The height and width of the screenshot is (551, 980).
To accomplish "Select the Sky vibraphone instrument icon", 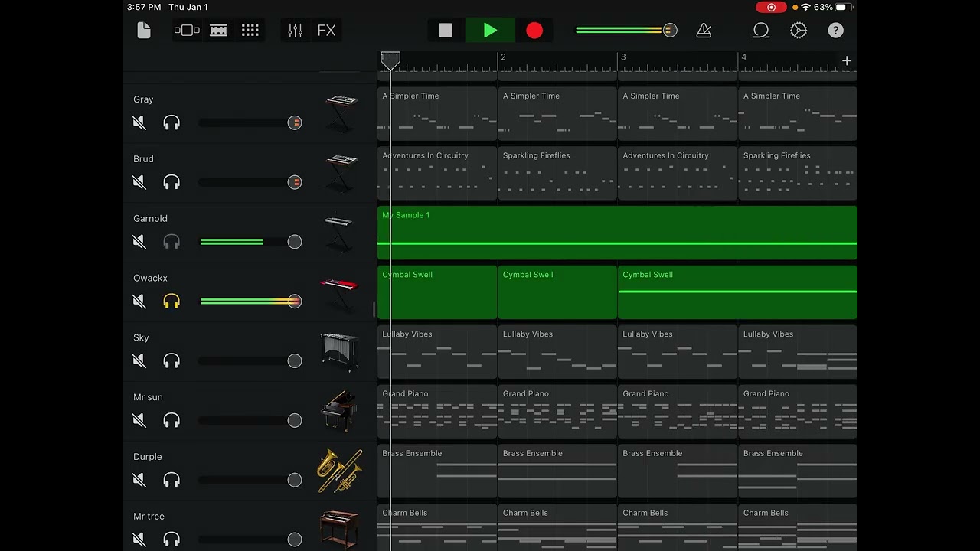I will click(x=339, y=352).
